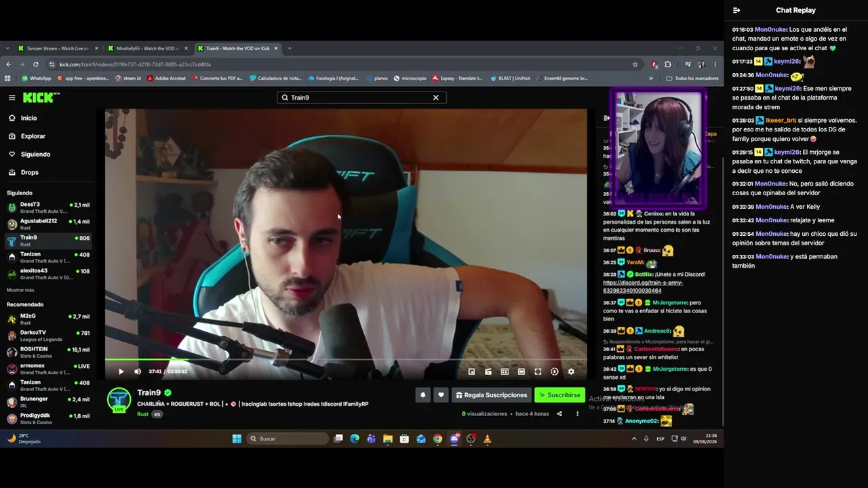
Task: Go to Inicio in Kick sidebar
Action: [x=28, y=118]
